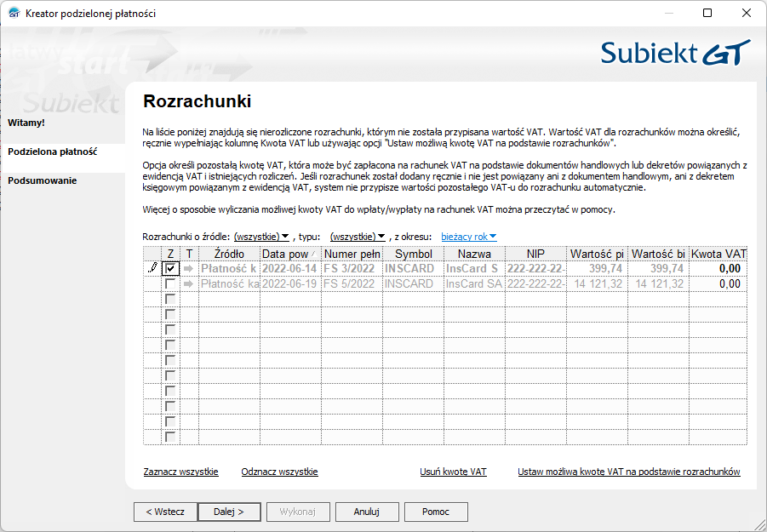Sort by the Numer pełn column header
This screenshot has height=532, width=767.
352,254
